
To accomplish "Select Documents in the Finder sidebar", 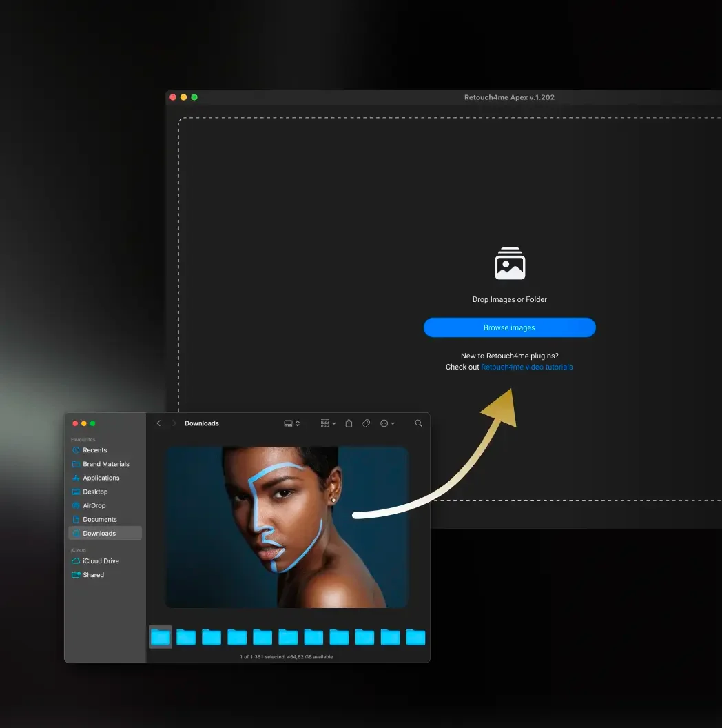I will [105, 520].
